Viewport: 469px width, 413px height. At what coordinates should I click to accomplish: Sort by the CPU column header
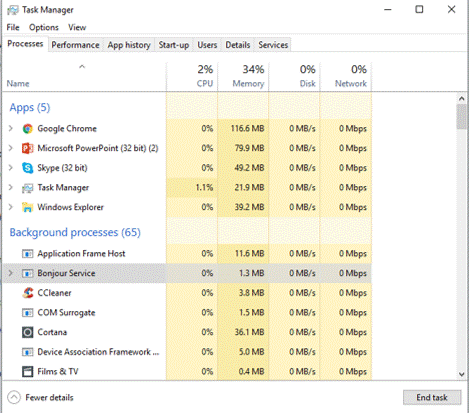click(192, 76)
